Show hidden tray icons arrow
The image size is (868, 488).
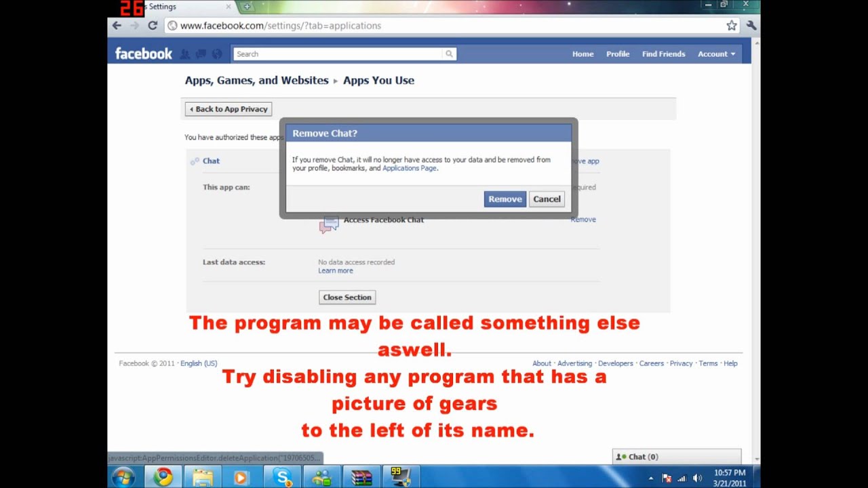point(651,478)
